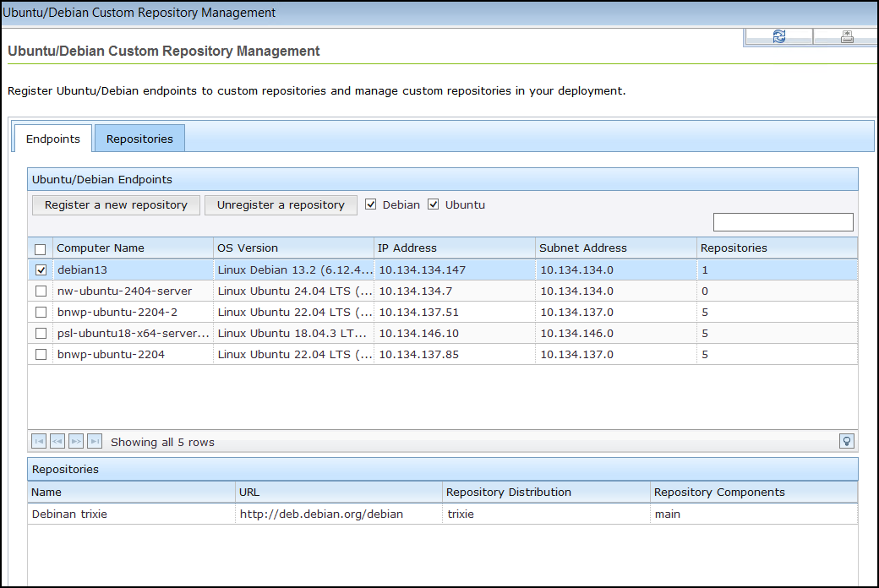Switch to the Endpoints tab

point(52,139)
